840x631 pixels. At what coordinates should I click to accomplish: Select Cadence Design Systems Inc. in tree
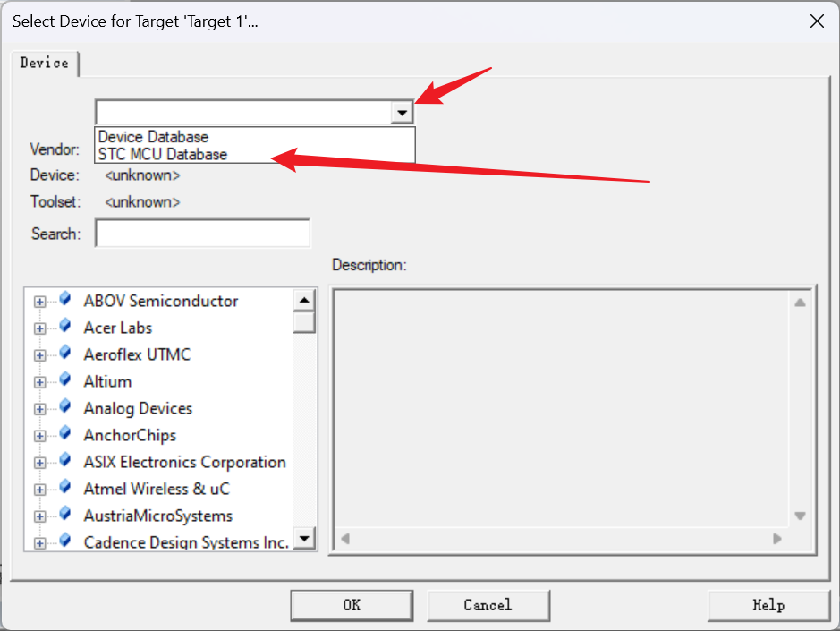point(186,542)
